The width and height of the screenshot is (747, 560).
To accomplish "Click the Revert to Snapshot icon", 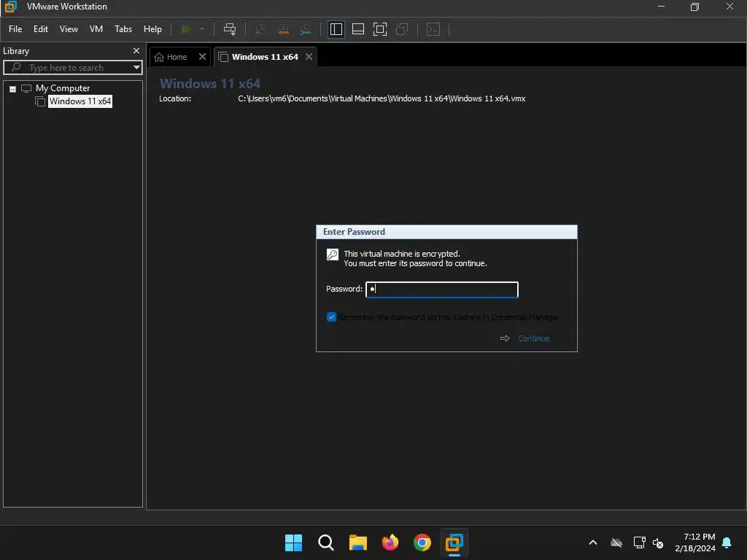I will click(x=283, y=29).
